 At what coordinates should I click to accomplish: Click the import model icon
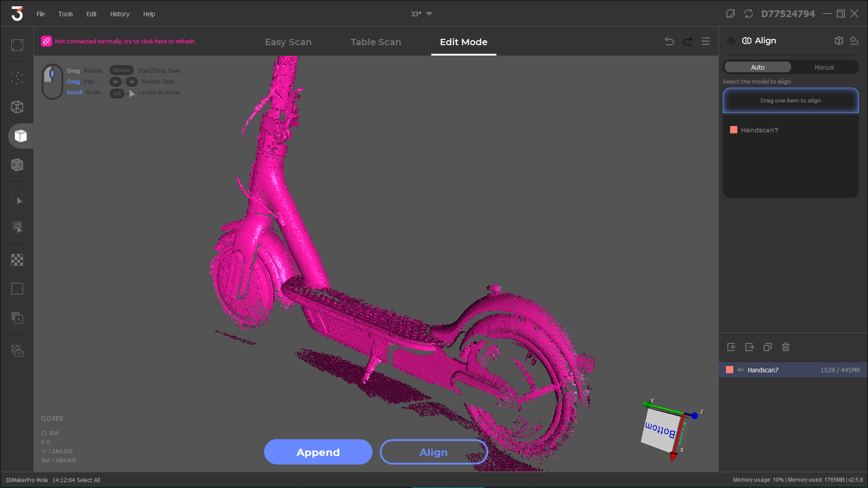coord(731,346)
